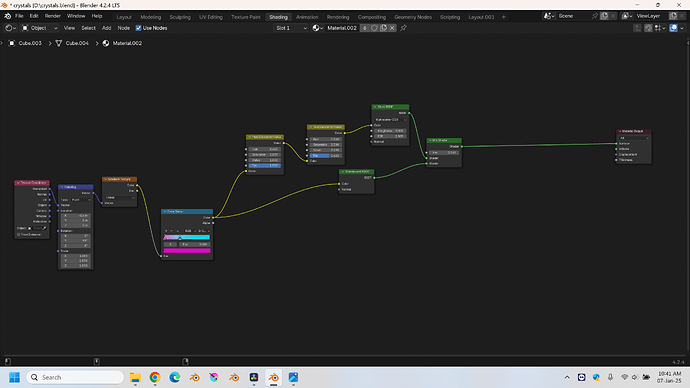
Task: Open the File menu
Action: [x=19, y=16]
